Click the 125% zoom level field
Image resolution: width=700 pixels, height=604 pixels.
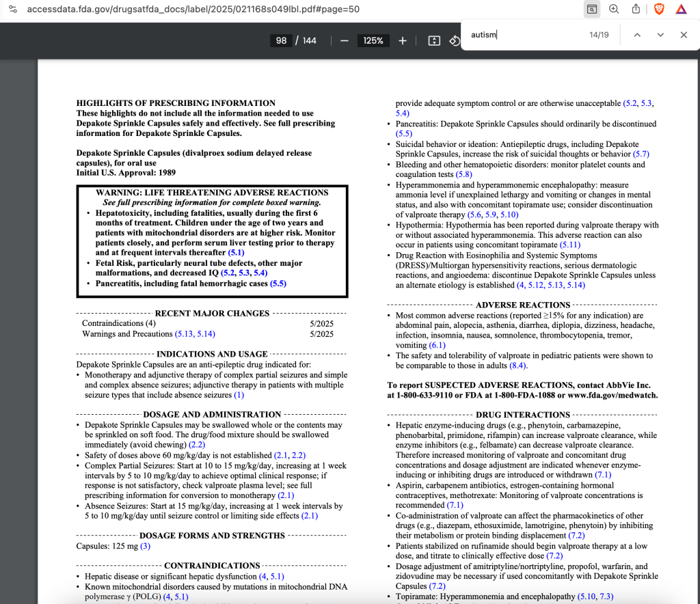[373, 40]
